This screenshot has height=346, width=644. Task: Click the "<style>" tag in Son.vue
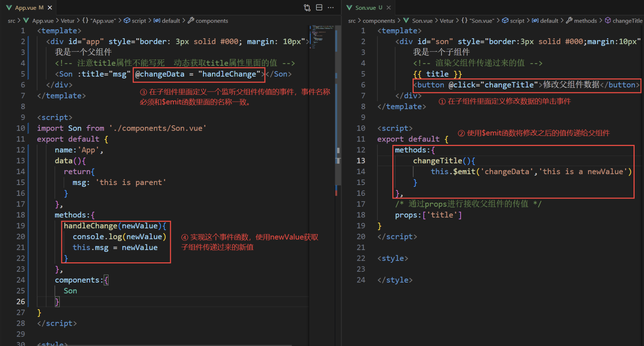click(x=393, y=259)
